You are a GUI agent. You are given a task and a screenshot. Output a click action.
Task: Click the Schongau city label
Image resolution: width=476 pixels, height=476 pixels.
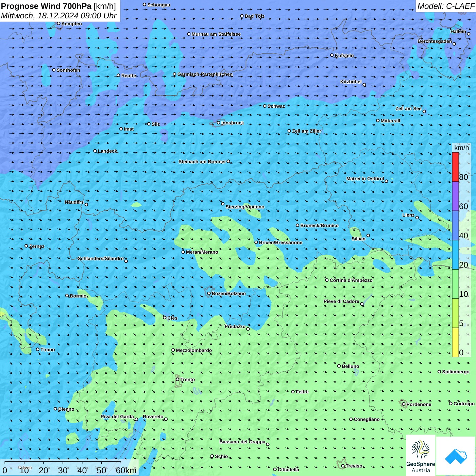tap(159, 5)
